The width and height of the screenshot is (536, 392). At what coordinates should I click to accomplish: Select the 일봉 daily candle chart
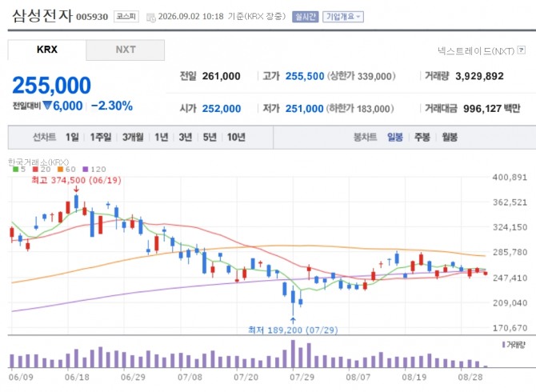pyautogui.click(x=395, y=138)
